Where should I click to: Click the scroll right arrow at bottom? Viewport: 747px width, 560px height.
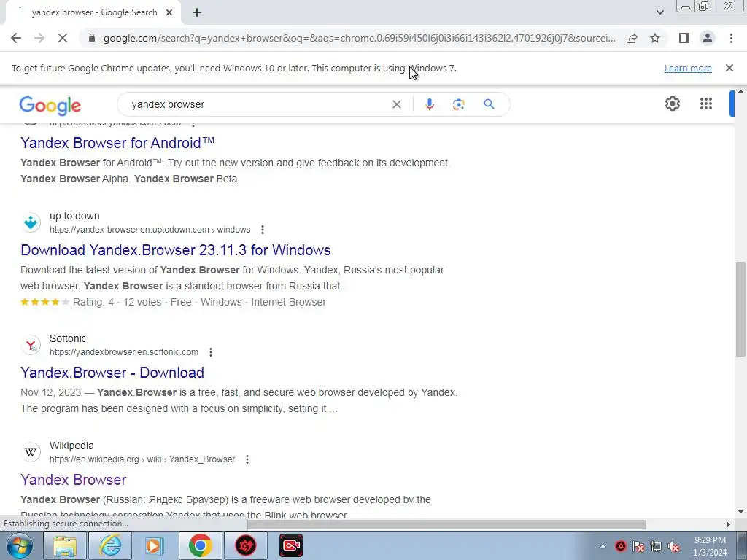point(729,524)
